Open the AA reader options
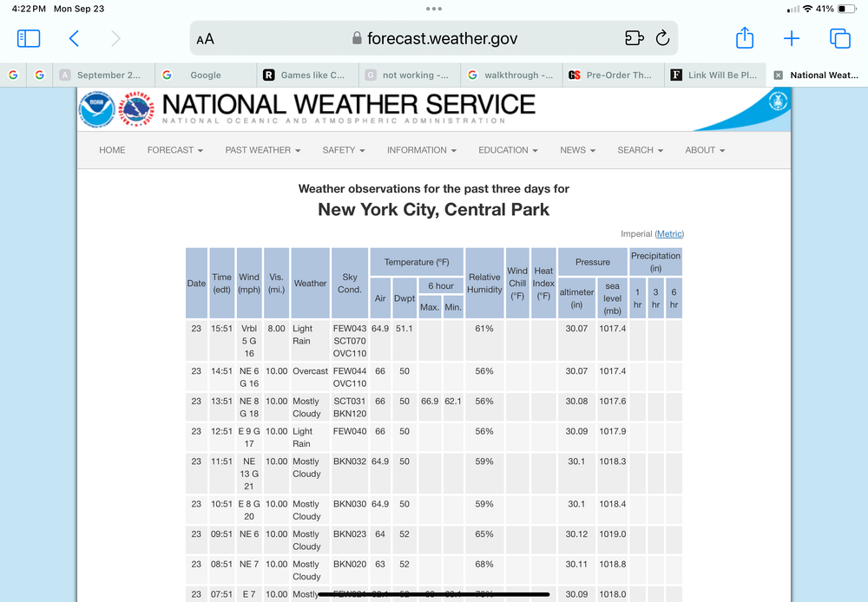This screenshot has width=868, height=602. (x=206, y=39)
